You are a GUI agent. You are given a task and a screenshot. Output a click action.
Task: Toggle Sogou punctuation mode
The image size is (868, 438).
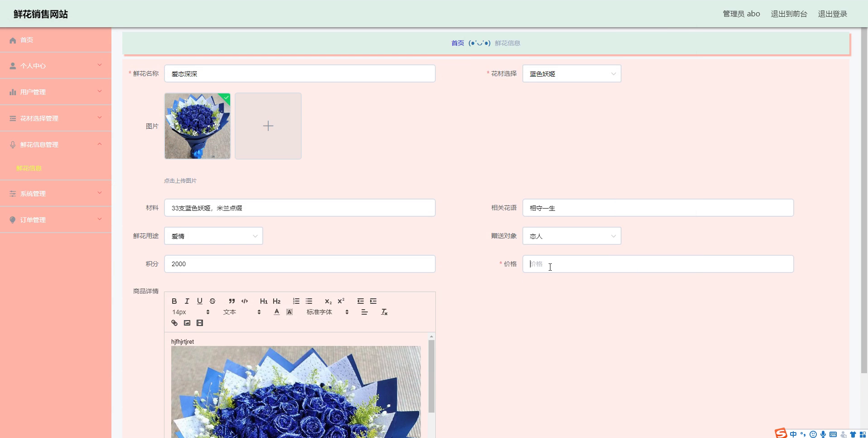point(803,434)
